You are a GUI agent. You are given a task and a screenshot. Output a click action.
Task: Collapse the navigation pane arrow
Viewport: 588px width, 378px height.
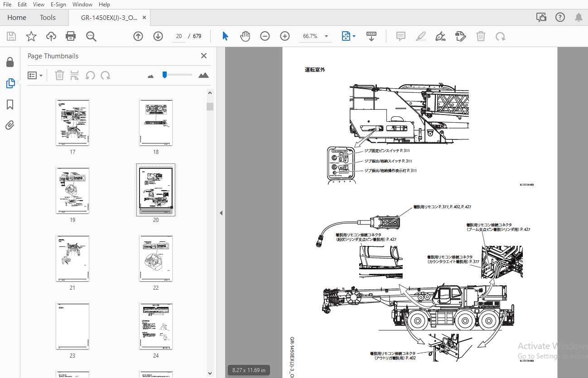[x=221, y=213]
